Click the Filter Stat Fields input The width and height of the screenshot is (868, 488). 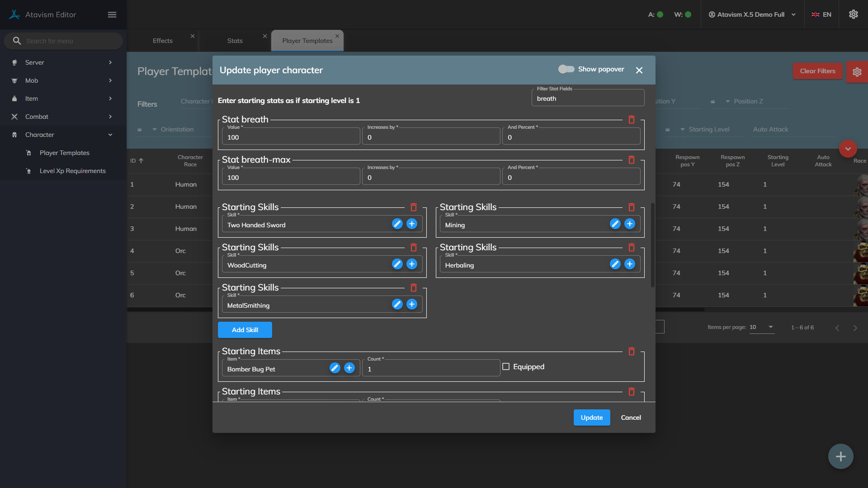(587, 99)
